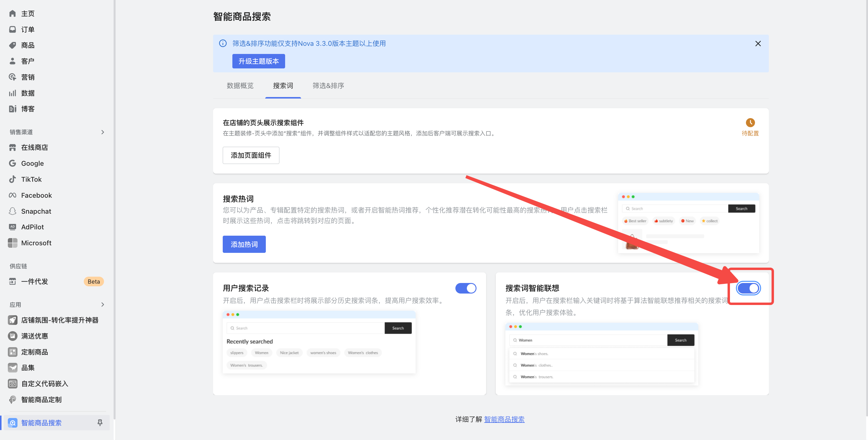Follow the 智能商品搜索 learn-more link
The height and width of the screenshot is (440, 868).
pos(504,419)
